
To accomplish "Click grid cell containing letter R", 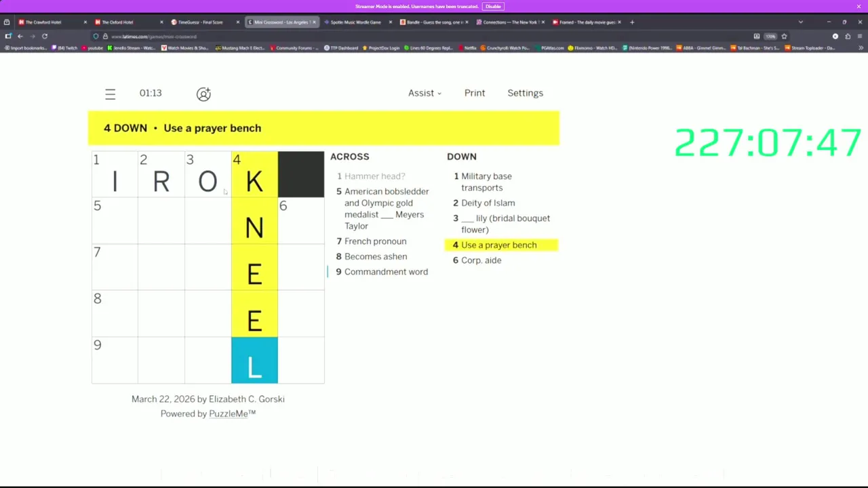I will pos(161,174).
